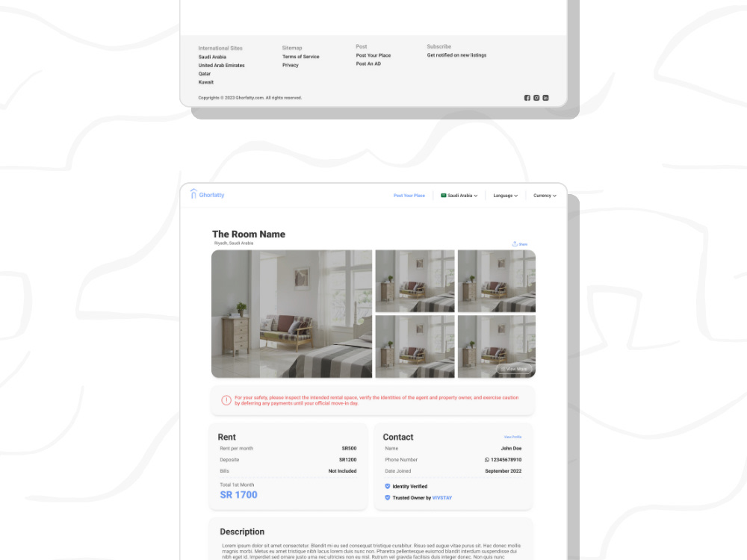
Task: Open footer link United Arab Emirates
Action: click(222, 65)
